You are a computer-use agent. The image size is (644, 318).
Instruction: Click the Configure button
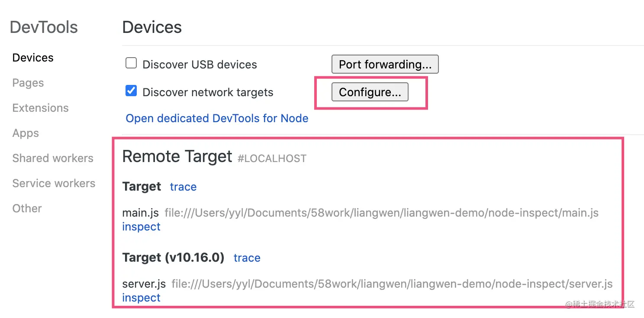point(370,92)
